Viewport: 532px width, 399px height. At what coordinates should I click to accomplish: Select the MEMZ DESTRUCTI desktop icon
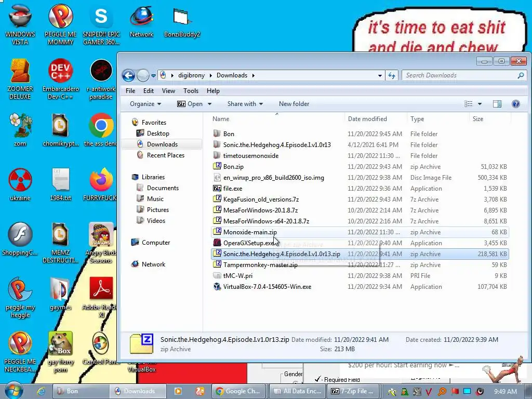tap(60, 243)
